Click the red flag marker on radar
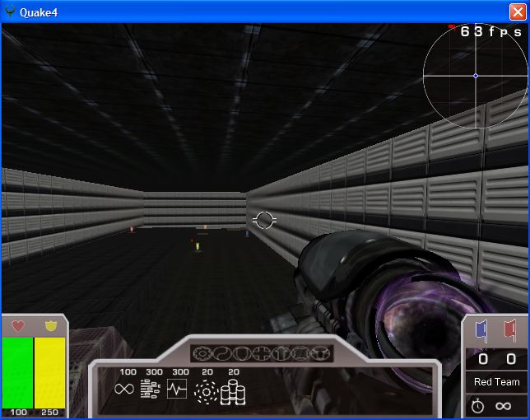 pos(452,26)
